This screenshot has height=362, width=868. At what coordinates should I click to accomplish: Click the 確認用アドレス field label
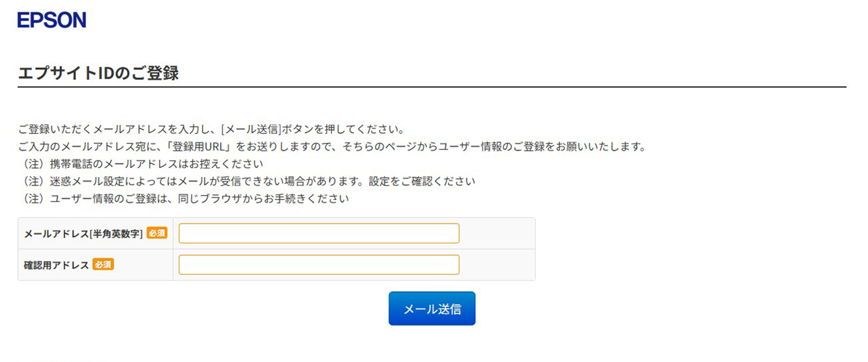(x=56, y=265)
